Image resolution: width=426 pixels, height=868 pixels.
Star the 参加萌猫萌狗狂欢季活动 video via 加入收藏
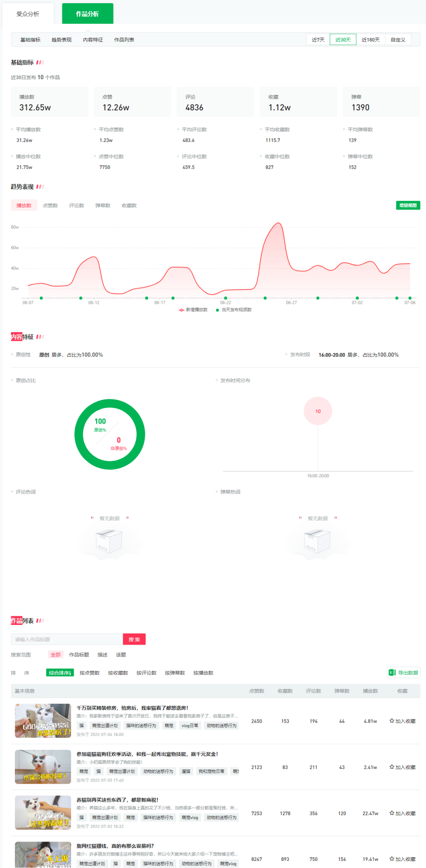point(402,767)
